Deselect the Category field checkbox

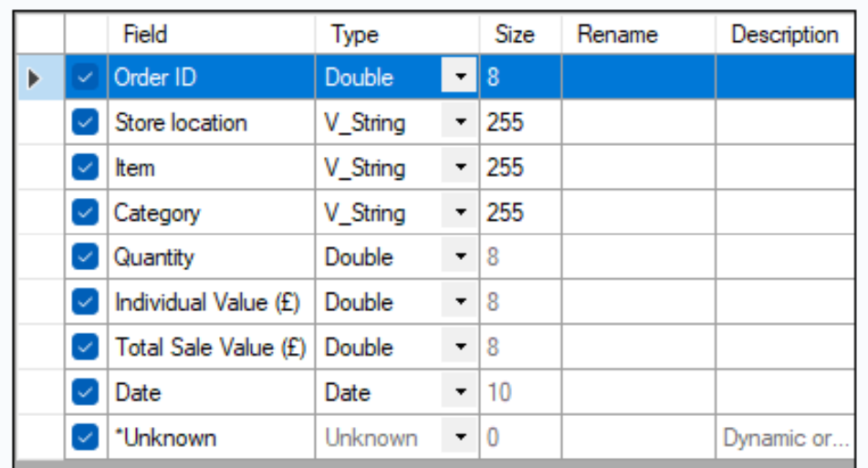[x=85, y=213]
